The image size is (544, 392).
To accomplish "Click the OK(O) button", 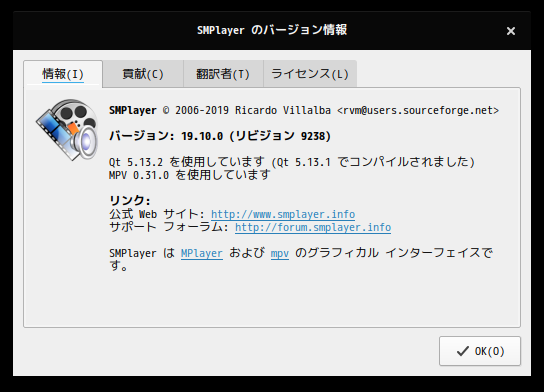I will tap(480, 351).
